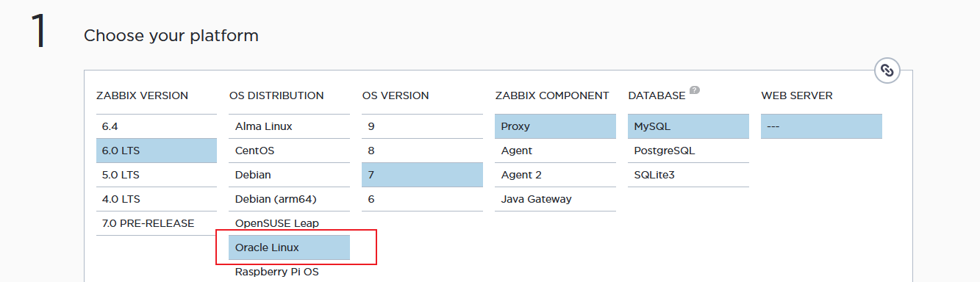Select OpenSUSE Leap distribution
Screen dimensions: 980x282
[290, 223]
